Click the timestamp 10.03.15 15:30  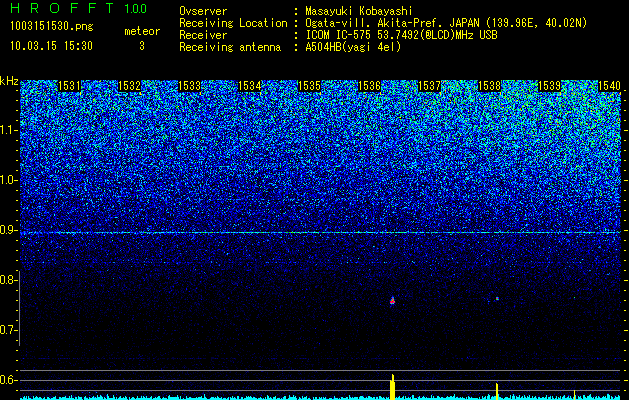click(51, 46)
